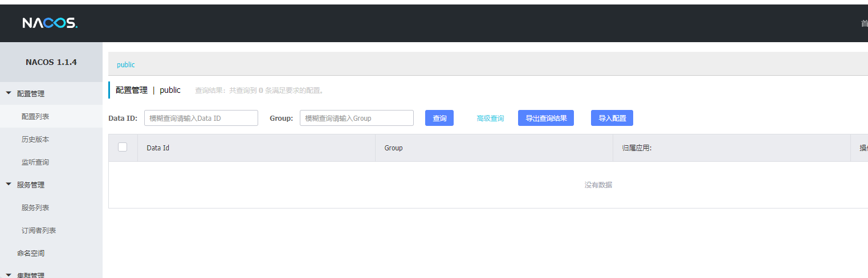The width and height of the screenshot is (868, 278).
Task: Click the 配置管理 | public heading
Action: coord(148,90)
